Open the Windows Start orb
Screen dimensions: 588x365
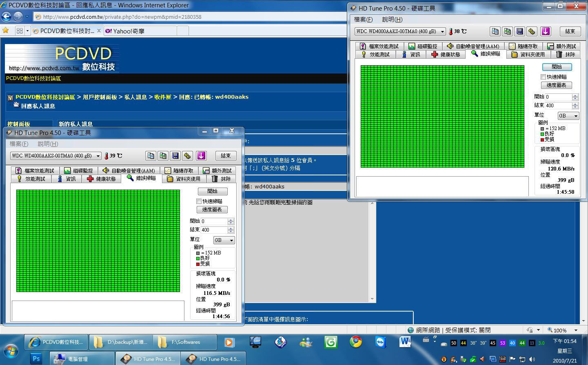coord(11,350)
